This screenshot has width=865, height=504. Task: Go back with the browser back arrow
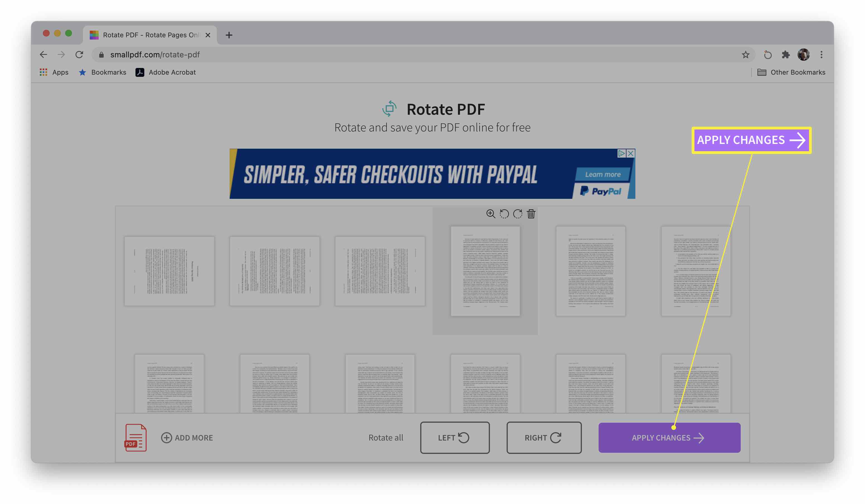coord(43,55)
